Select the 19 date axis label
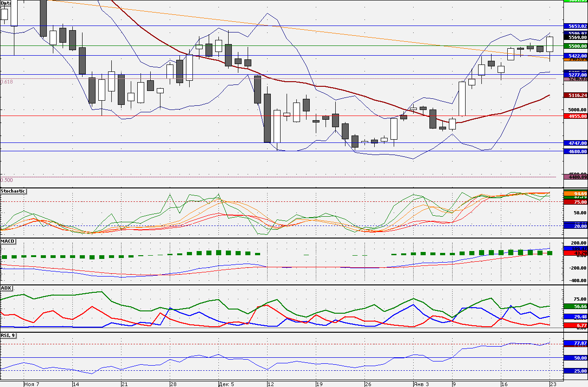This screenshot has height=387, width=588. coord(319,384)
